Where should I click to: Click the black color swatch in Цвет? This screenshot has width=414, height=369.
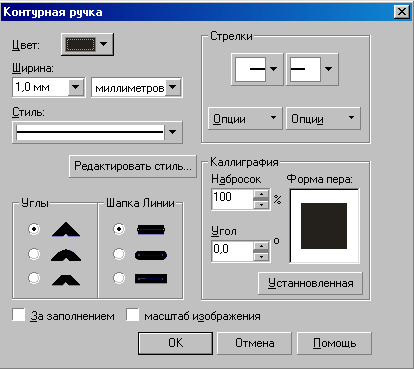click(80, 44)
